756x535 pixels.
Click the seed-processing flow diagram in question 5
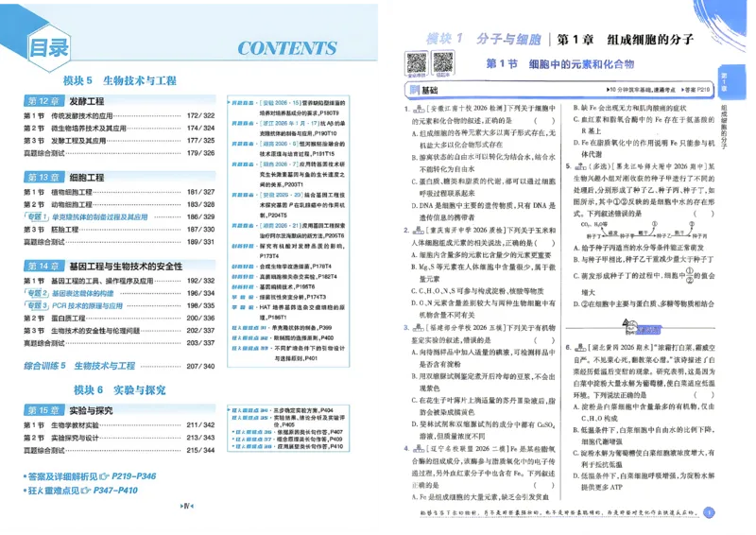tap(644, 231)
